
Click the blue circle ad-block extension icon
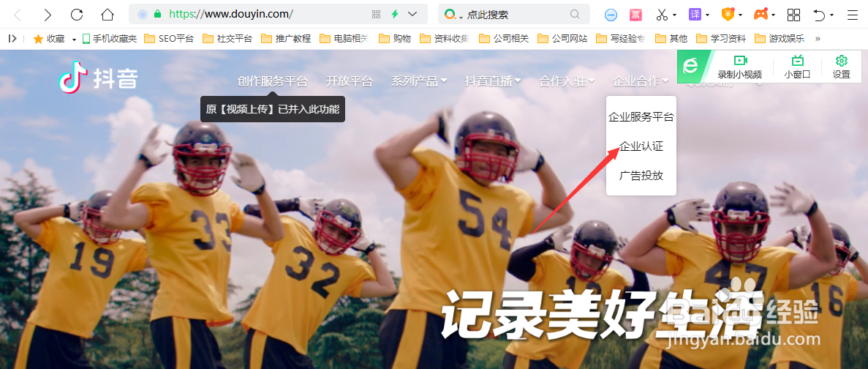click(x=611, y=15)
